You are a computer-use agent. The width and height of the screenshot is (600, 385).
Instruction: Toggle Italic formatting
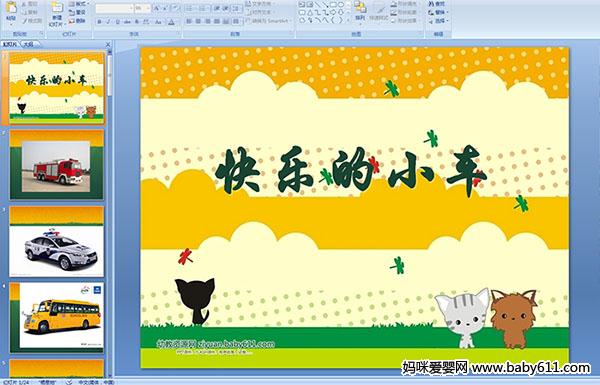tap(108, 22)
